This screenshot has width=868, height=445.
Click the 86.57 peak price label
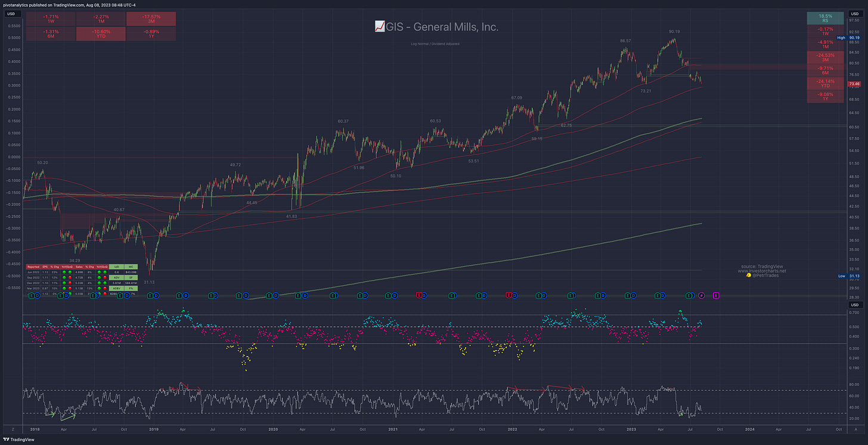pos(625,41)
